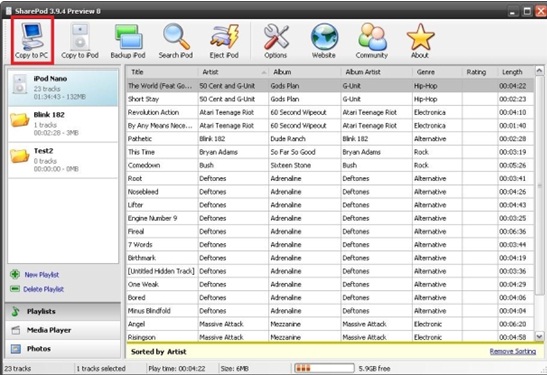
Task: Select the track 'This Time'
Action: point(330,152)
